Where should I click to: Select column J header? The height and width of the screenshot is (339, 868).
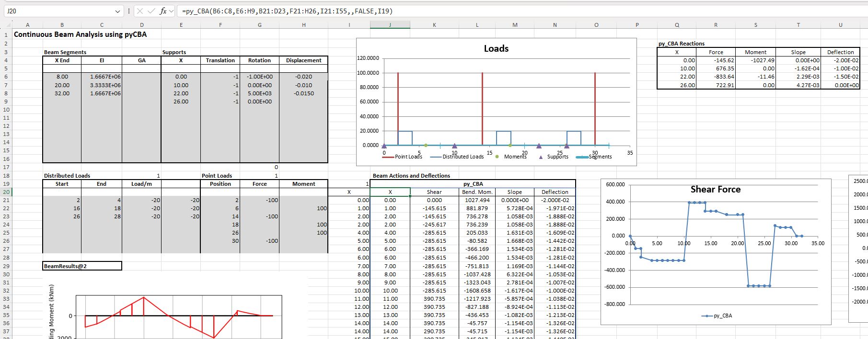click(x=390, y=25)
